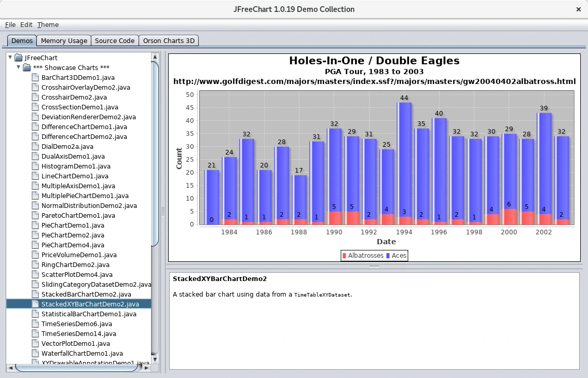Open the File menu
The width and height of the screenshot is (588, 378).
[10, 24]
